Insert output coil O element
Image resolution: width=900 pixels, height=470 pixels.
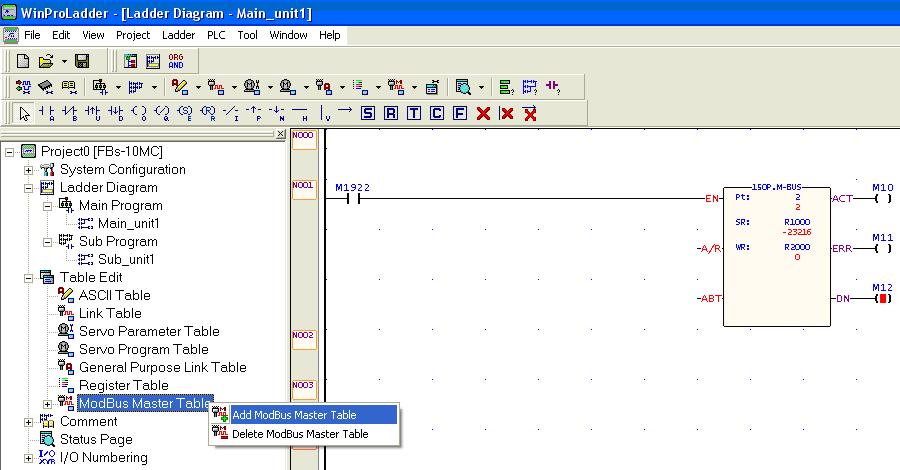click(x=139, y=113)
